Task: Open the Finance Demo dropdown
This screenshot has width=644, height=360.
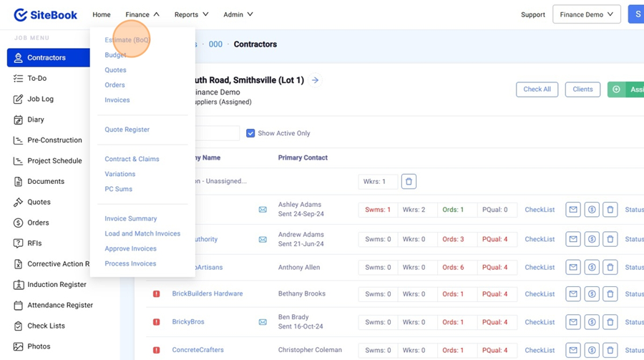Action: point(586,14)
